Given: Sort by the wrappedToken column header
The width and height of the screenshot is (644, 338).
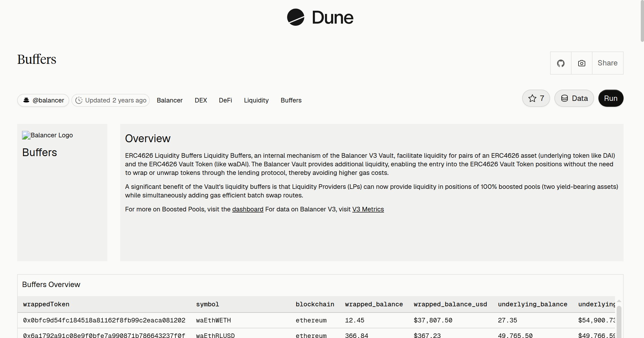Looking at the screenshot, I should click(x=46, y=304).
